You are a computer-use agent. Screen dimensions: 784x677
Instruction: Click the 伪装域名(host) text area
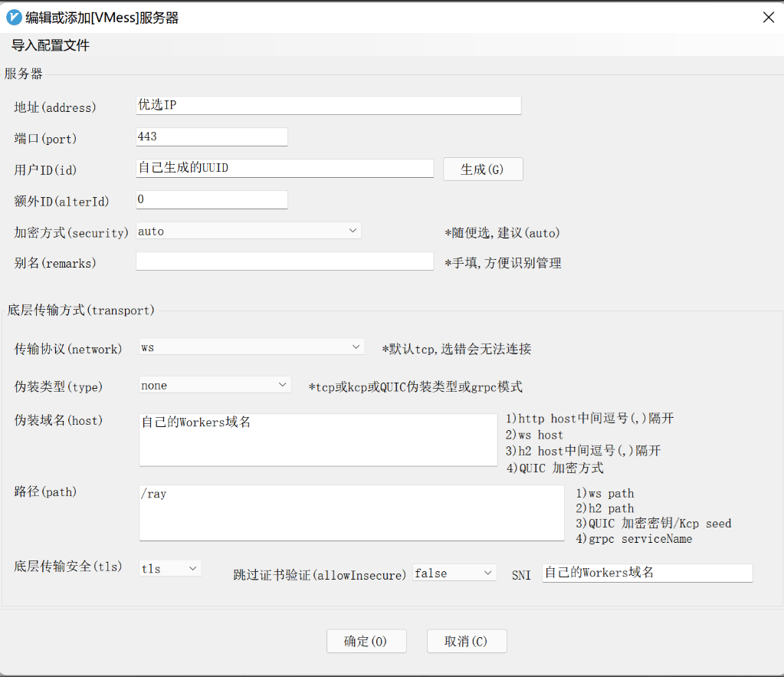tap(318, 440)
